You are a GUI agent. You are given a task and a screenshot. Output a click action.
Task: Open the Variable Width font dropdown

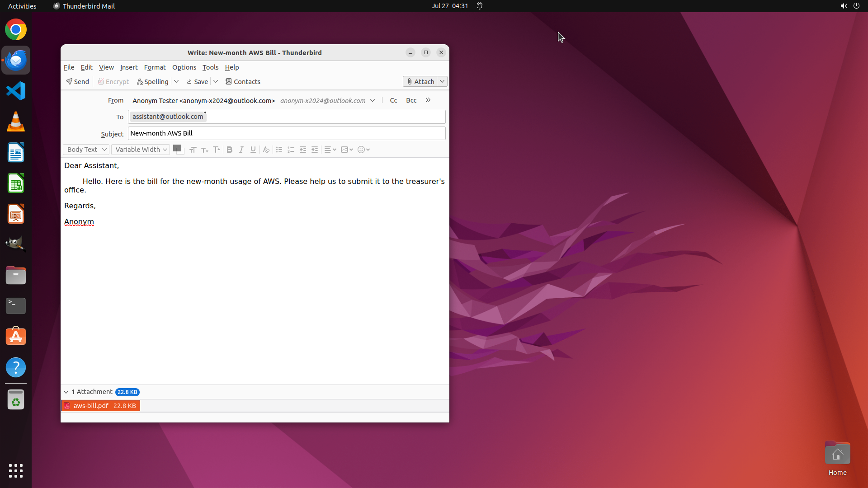141,150
